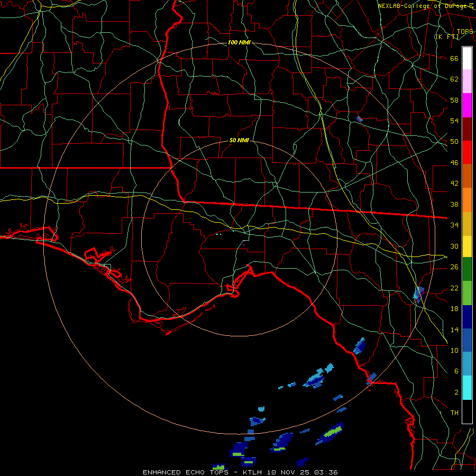
Task: Select legend value 18
Action: tap(454, 309)
